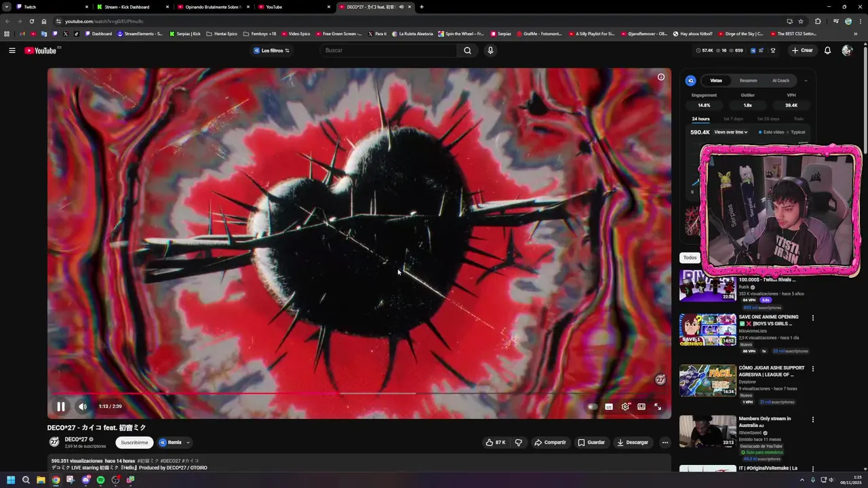868x488 pixels.
Task: Open the Crear menu
Action: tap(802, 50)
